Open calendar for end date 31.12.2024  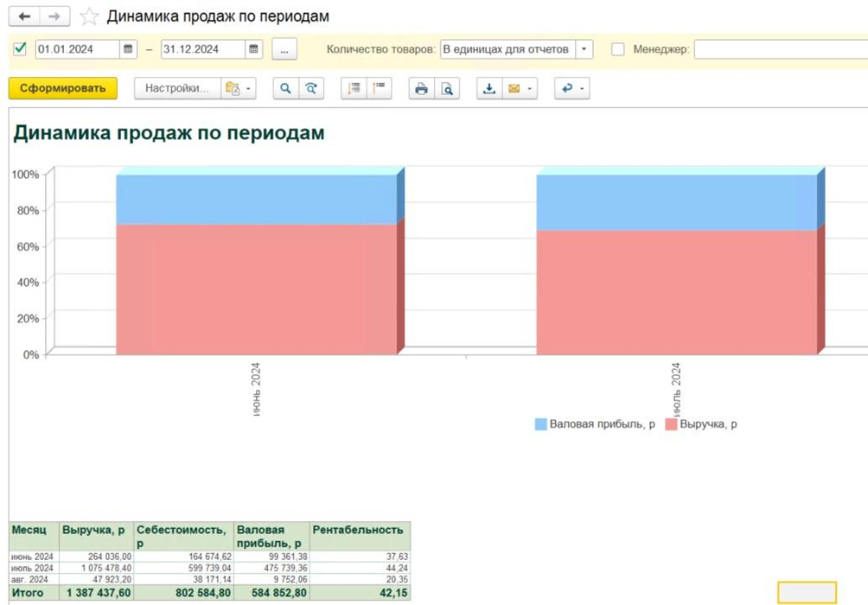click(x=254, y=49)
